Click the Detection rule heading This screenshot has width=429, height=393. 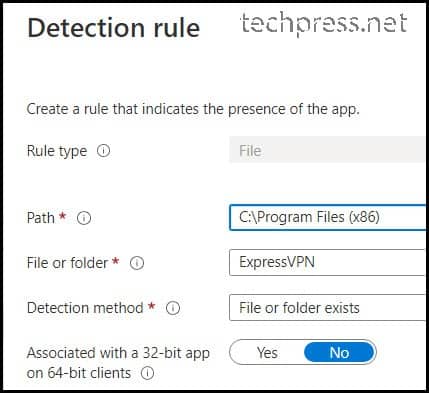pyautogui.click(x=114, y=28)
